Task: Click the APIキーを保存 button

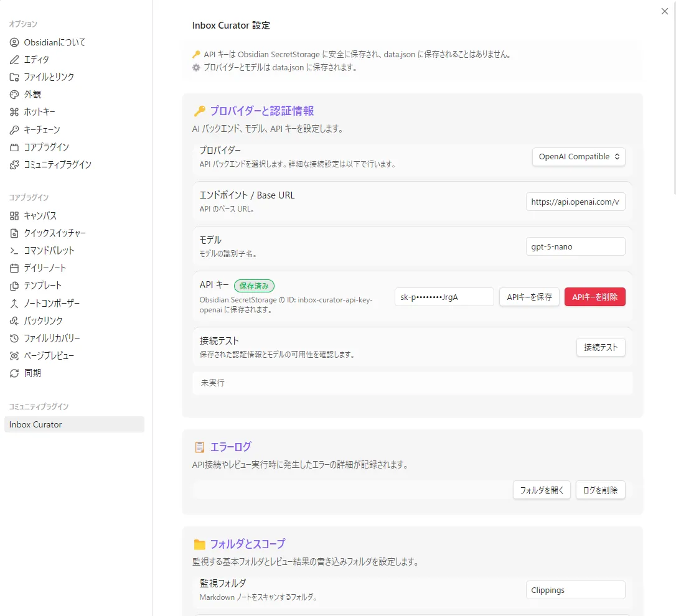Action: click(x=529, y=297)
